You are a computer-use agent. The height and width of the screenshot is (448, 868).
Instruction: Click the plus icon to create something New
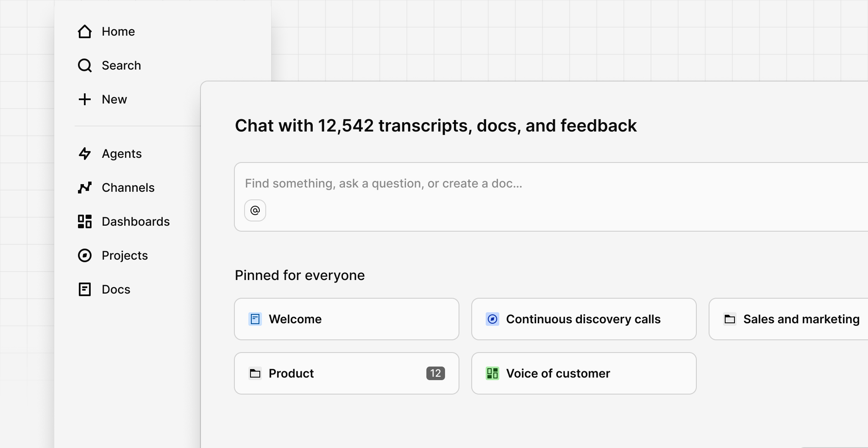[x=85, y=99]
